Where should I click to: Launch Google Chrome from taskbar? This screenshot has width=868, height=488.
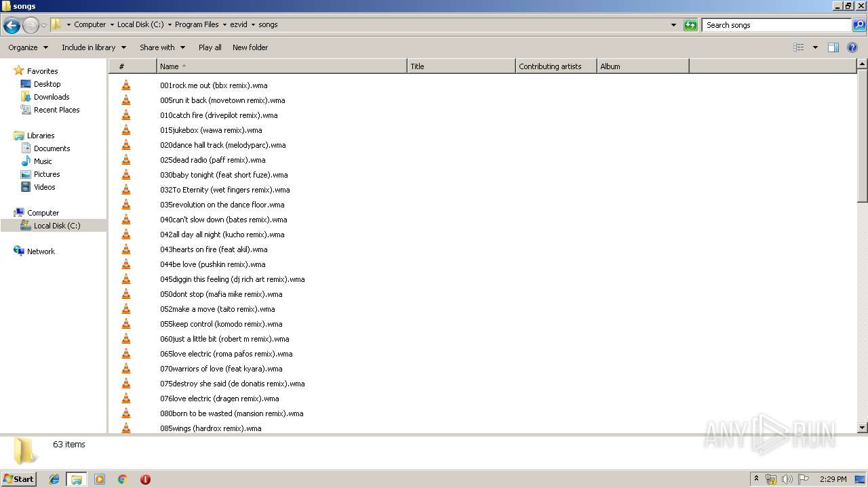(x=123, y=479)
